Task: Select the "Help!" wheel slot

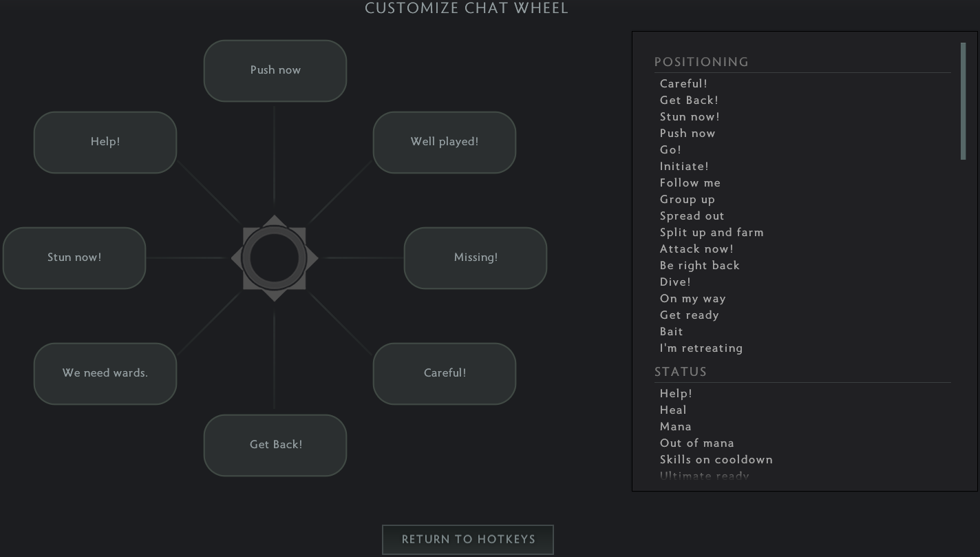Action: click(x=105, y=142)
